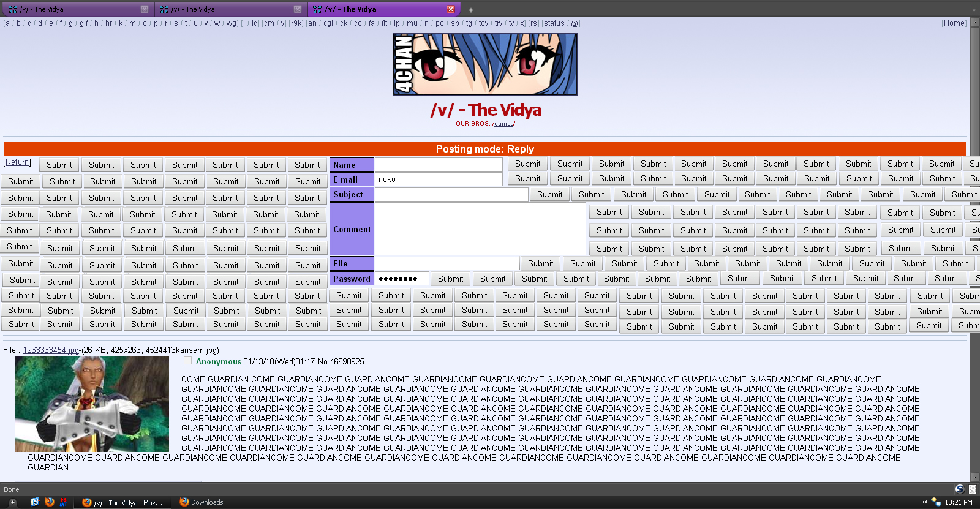Click into the E-mail field containing noko

tap(439, 179)
